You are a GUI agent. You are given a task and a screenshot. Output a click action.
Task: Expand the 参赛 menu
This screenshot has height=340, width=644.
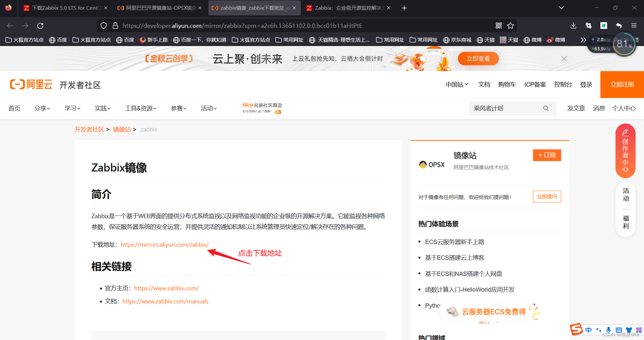179,108
